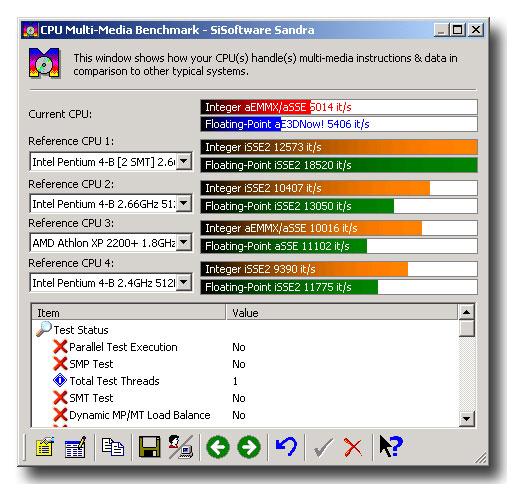Image resolution: width=507 pixels, height=484 pixels.
Task: Open Reference CPU 4 dropdown
Action: [x=184, y=283]
